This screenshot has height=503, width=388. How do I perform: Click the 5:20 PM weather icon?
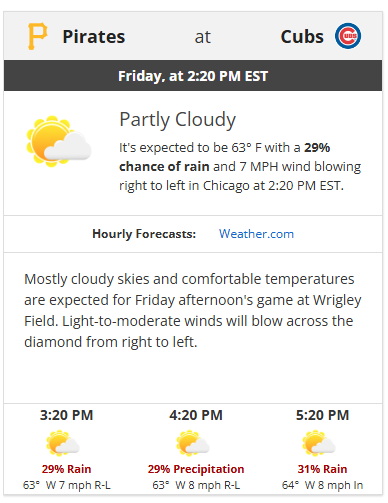coord(319,443)
